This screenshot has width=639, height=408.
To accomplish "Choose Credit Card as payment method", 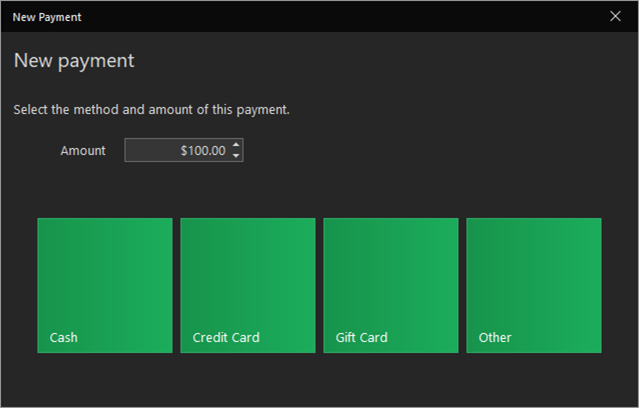I will click(248, 285).
